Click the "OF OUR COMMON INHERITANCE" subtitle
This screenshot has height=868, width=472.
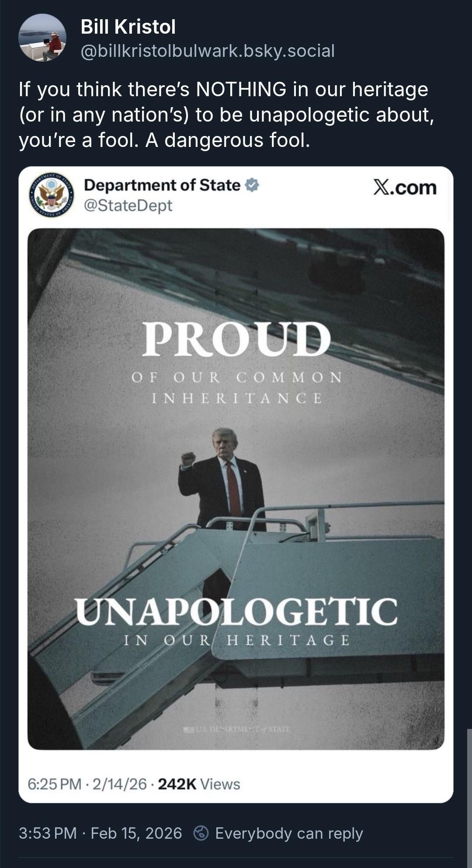pos(236,387)
